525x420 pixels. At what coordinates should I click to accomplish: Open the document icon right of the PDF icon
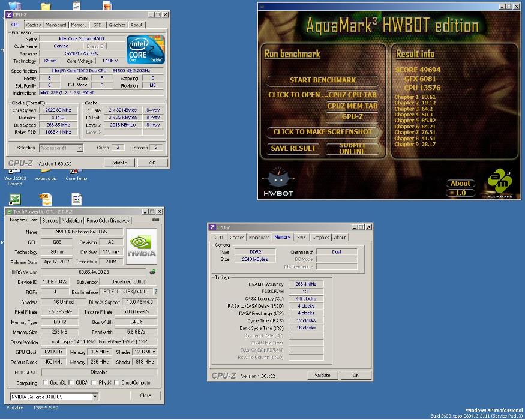(x=77, y=199)
